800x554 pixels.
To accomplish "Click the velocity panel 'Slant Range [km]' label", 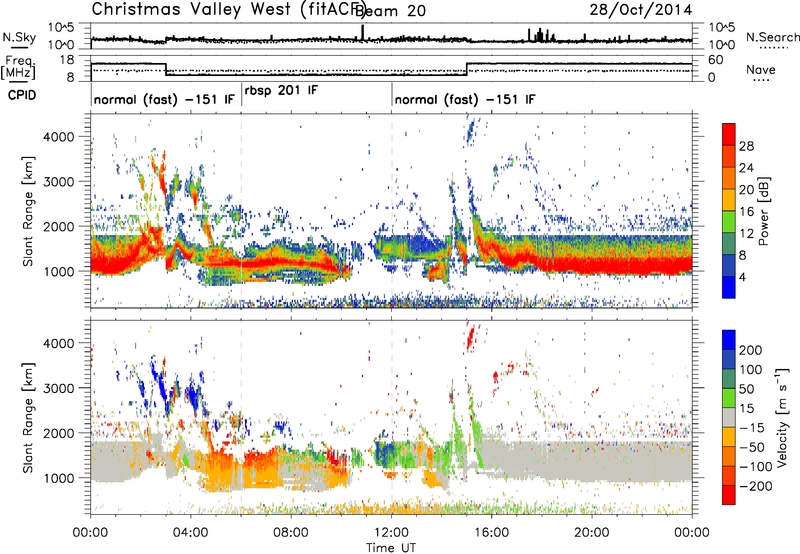I will click(28, 417).
